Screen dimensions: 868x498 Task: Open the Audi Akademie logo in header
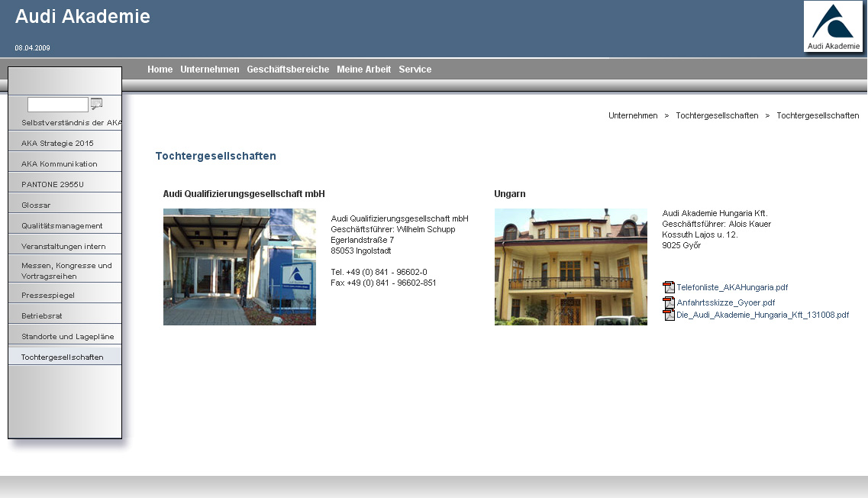[x=833, y=27]
